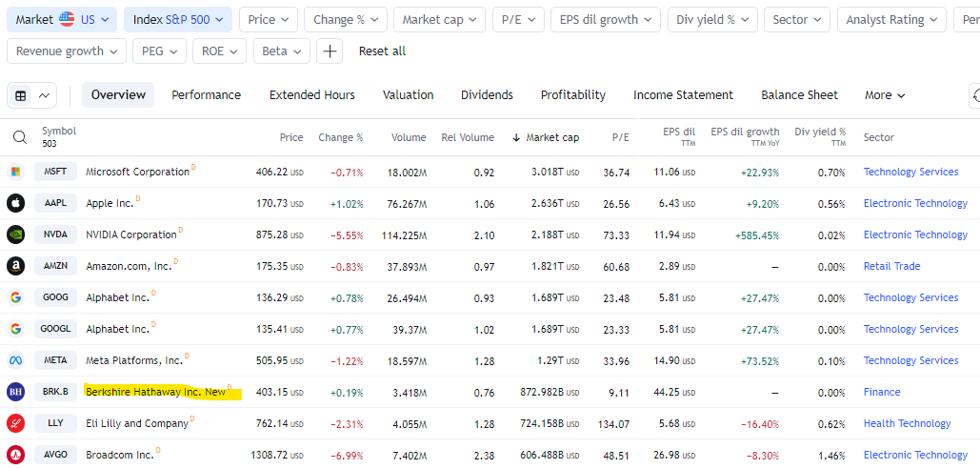The width and height of the screenshot is (980, 469).
Task: Open the Market US dropdown
Action: pos(62,19)
